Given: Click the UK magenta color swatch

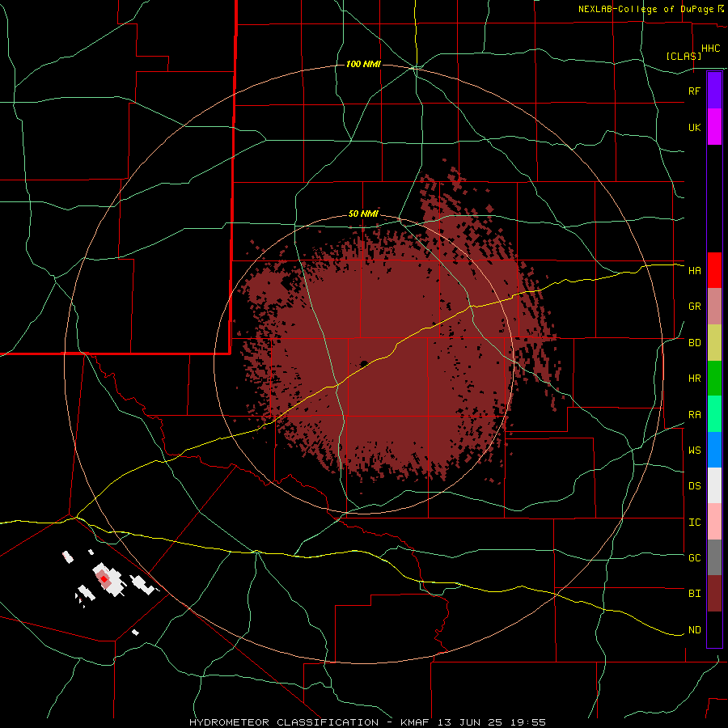Looking at the screenshot, I should tap(714, 127).
